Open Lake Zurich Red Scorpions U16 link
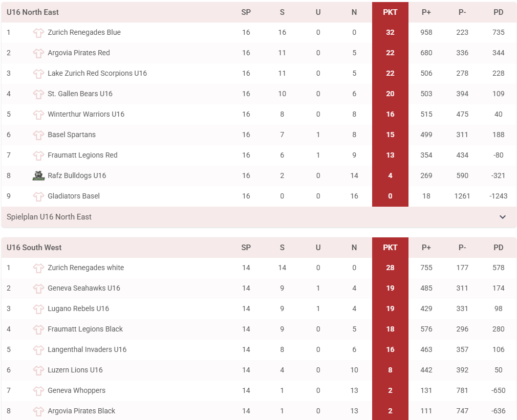The image size is (517, 420). (x=97, y=73)
